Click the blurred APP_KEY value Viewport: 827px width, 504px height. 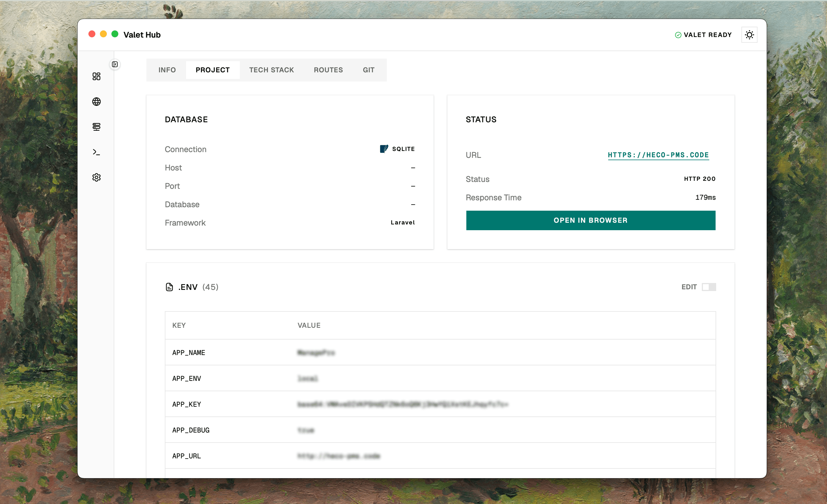pos(403,404)
